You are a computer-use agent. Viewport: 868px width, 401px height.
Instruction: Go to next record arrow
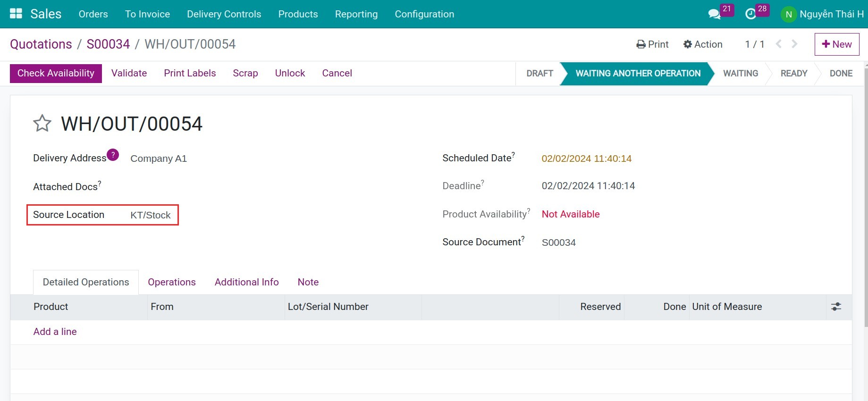tap(795, 44)
